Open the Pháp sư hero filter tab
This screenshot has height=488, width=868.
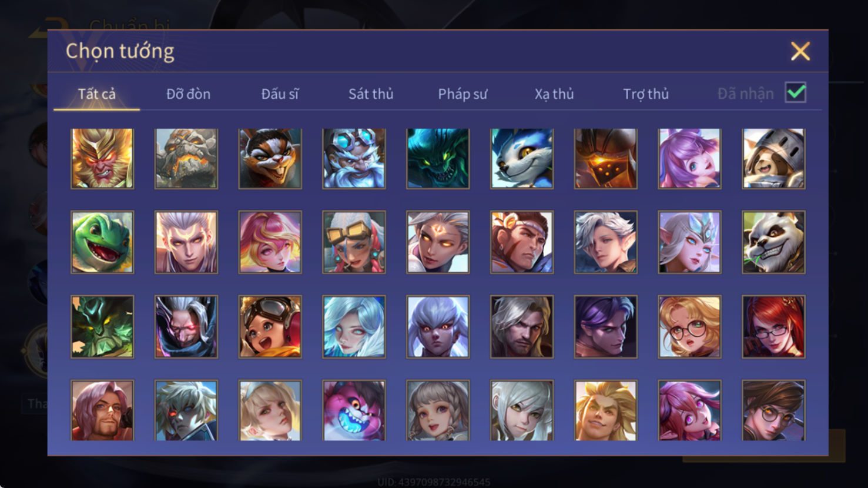pos(463,94)
